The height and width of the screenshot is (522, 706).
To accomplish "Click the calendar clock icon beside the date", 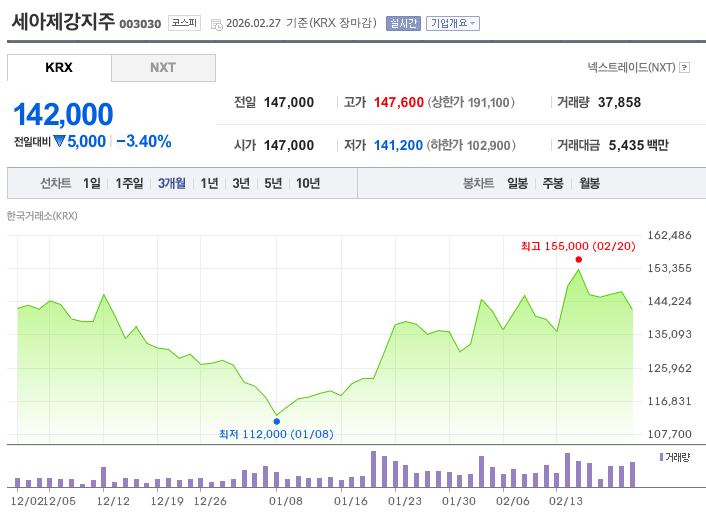I will click(x=217, y=24).
